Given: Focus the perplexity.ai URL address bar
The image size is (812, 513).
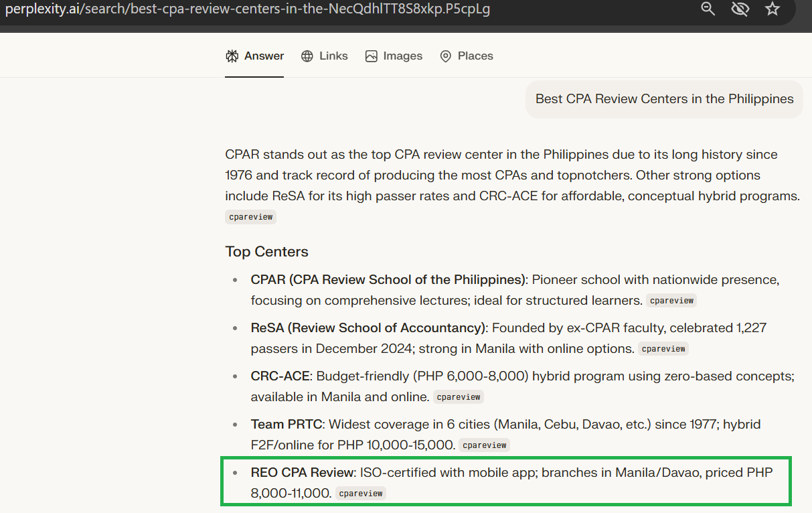Looking at the screenshot, I should 248,9.
